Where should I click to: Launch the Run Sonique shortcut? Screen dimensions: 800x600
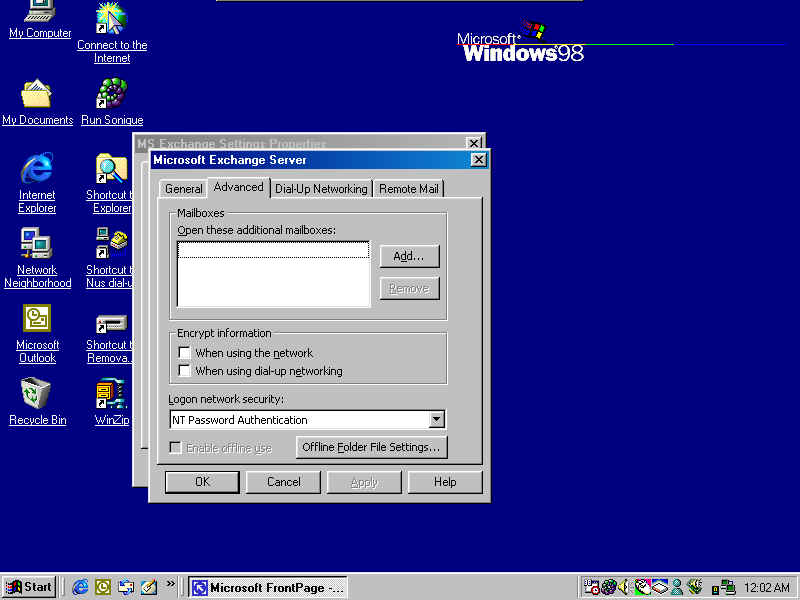tap(112, 102)
